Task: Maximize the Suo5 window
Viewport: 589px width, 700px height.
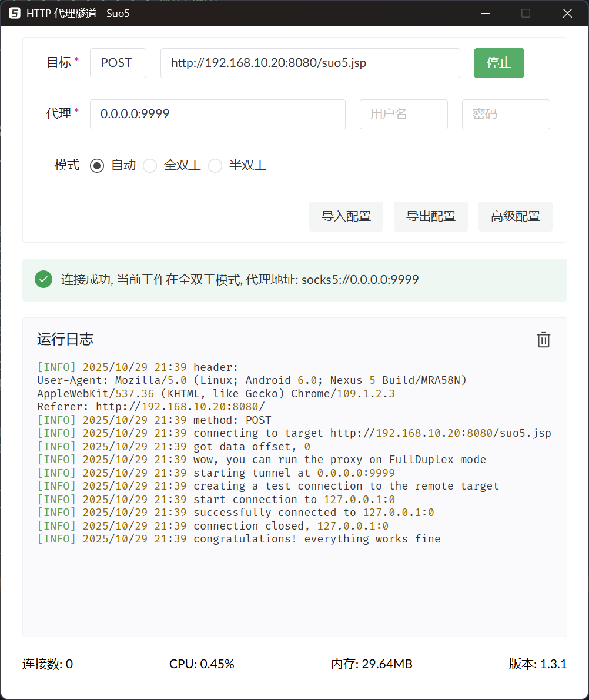Action: click(526, 14)
